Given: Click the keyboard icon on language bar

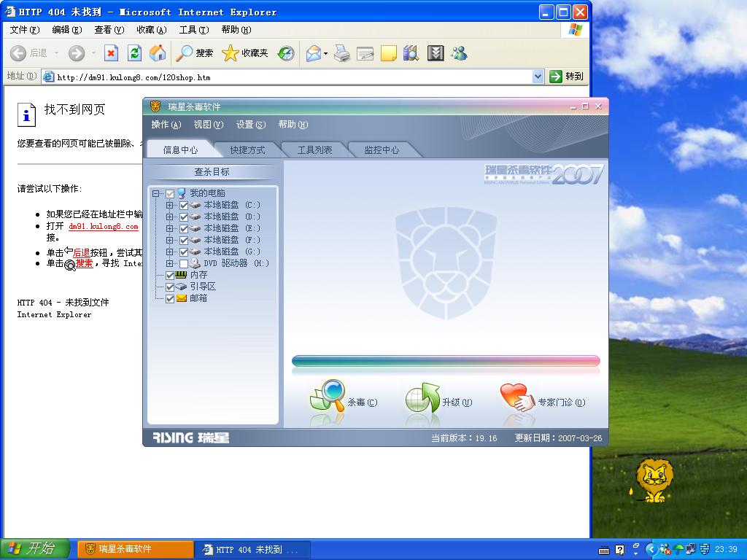Looking at the screenshot, I should 603,551.
